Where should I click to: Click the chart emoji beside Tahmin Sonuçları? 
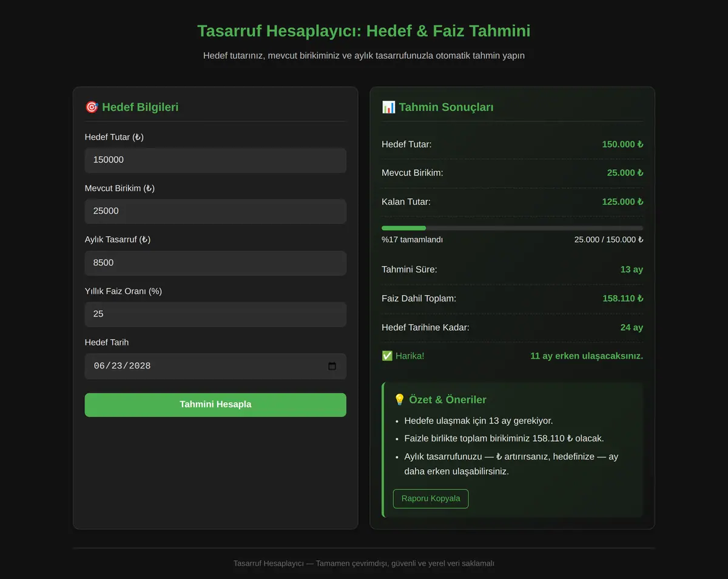point(388,107)
